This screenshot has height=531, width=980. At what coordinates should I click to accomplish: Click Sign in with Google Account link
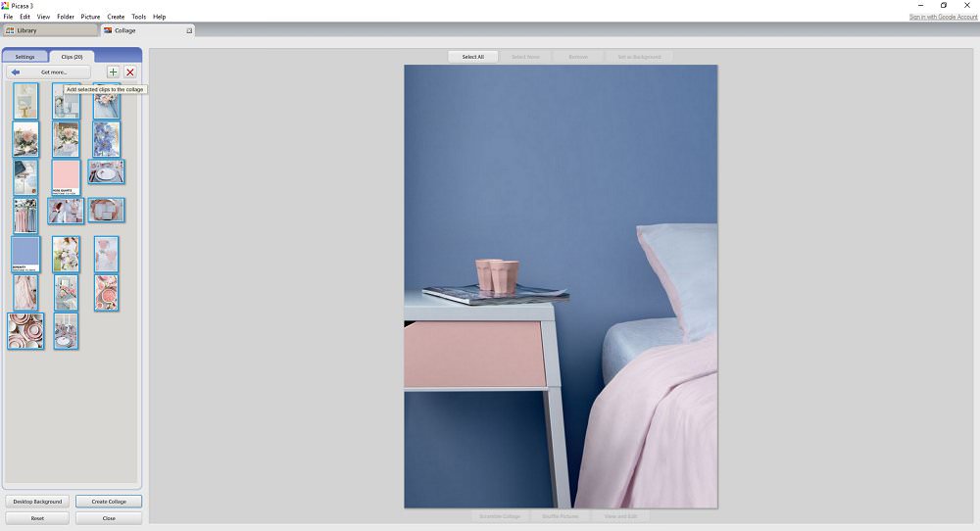(x=943, y=17)
